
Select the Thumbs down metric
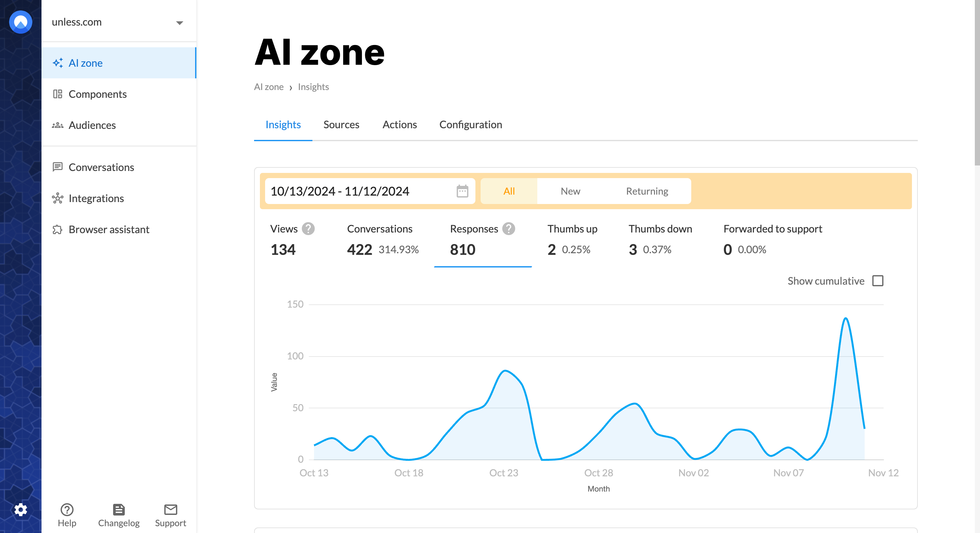660,240
